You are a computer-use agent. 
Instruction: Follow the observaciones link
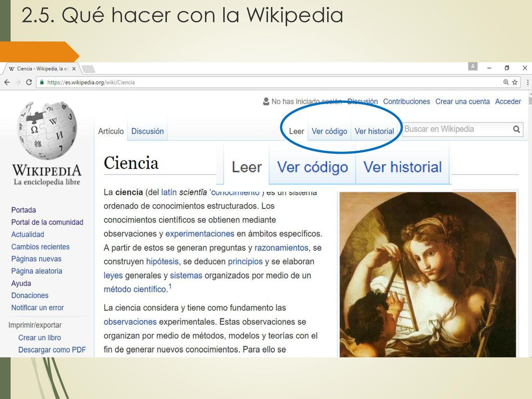coord(130,322)
